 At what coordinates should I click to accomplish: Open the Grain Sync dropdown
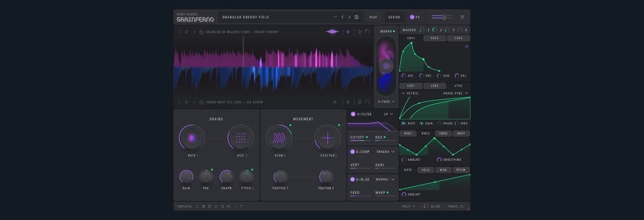coord(455,93)
